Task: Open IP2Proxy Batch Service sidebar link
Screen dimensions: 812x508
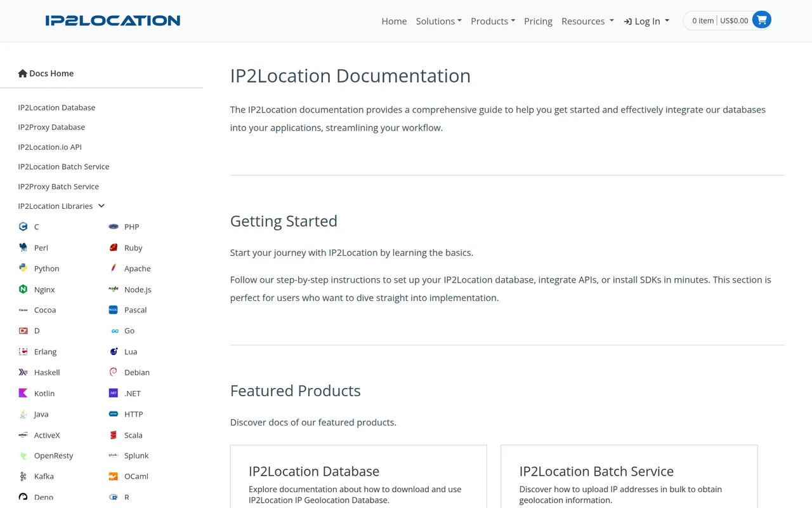Action: click(58, 186)
